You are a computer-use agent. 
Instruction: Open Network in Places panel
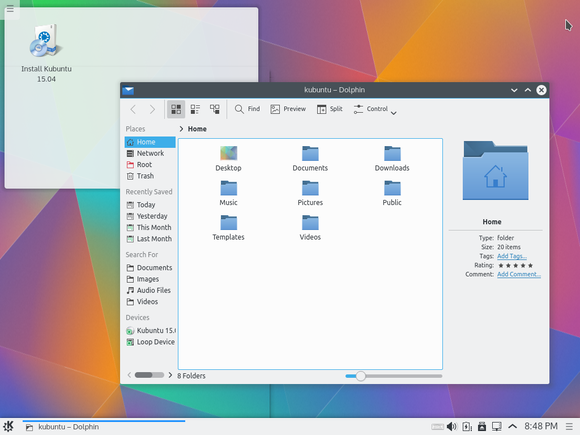[x=150, y=153]
